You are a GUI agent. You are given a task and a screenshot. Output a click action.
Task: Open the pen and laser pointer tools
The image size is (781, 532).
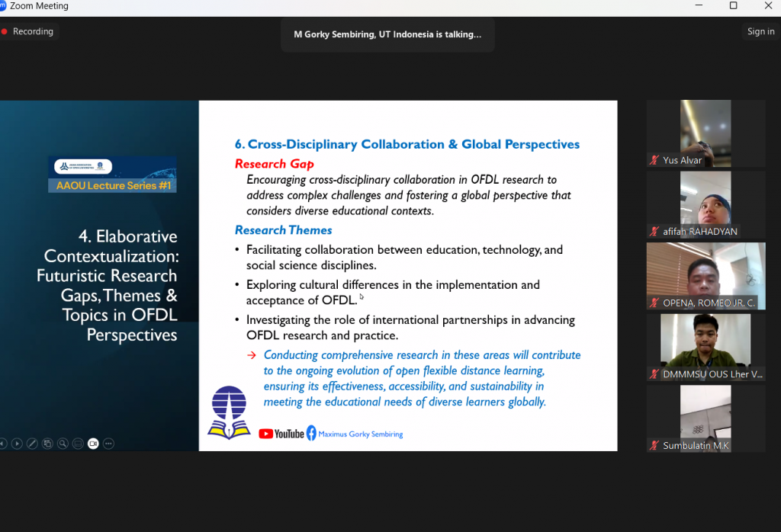pos(32,444)
